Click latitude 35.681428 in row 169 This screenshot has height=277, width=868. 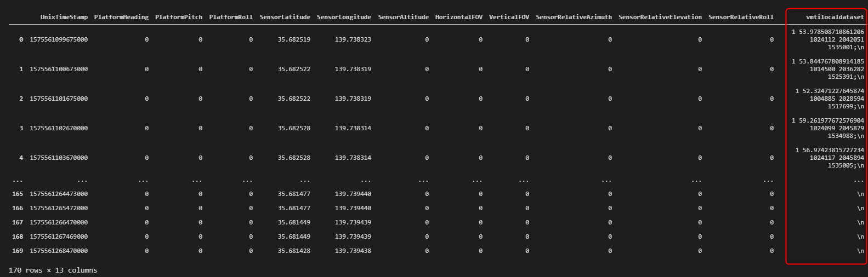pyautogui.click(x=294, y=251)
